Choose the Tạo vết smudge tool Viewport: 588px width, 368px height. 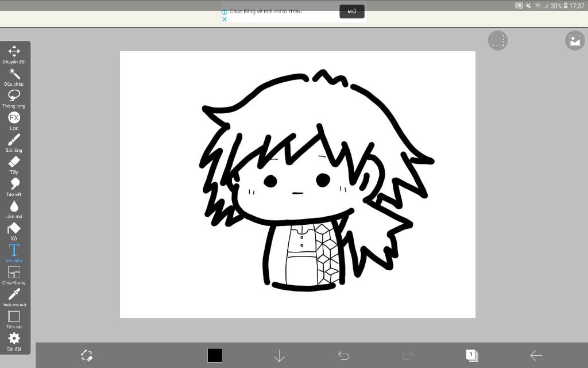(14, 187)
